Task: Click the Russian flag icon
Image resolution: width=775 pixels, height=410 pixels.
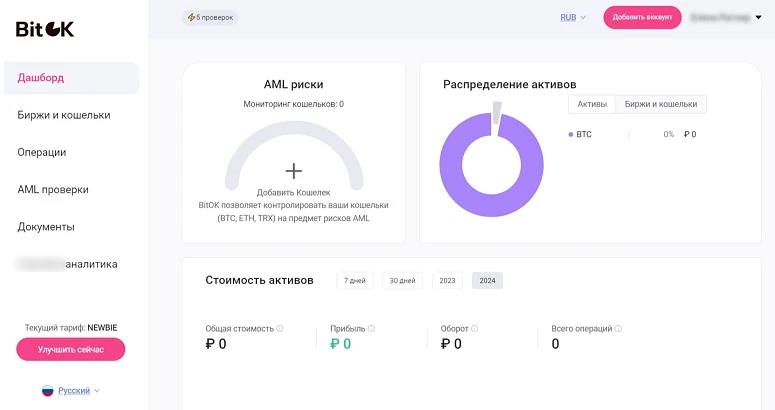Action: (x=47, y=391)
